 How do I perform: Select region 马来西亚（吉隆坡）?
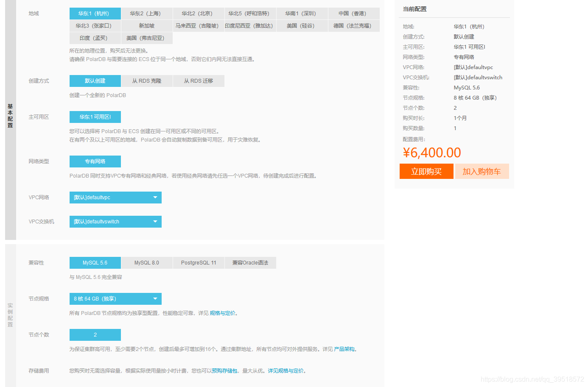(199, 26)
